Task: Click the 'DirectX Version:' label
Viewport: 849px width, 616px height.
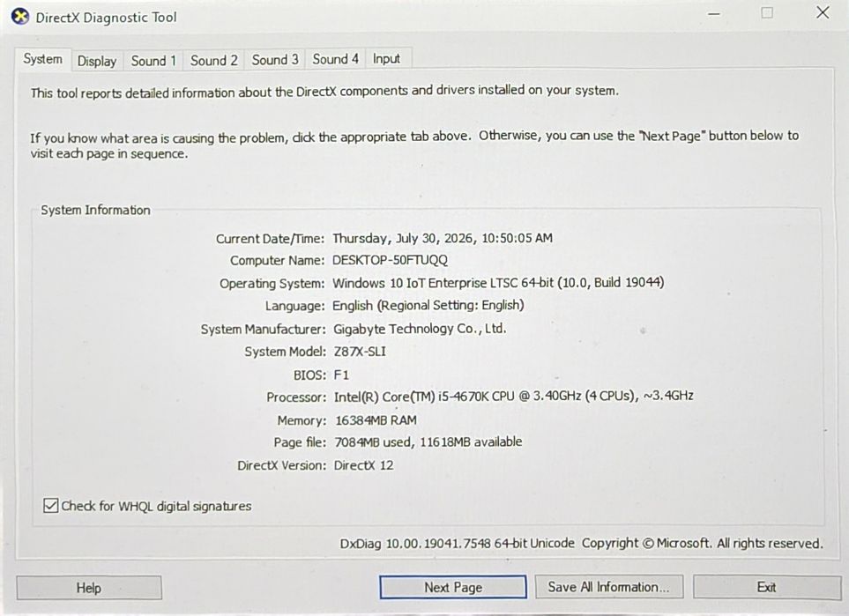Action: pyautogui.click(x=281, y=465)
